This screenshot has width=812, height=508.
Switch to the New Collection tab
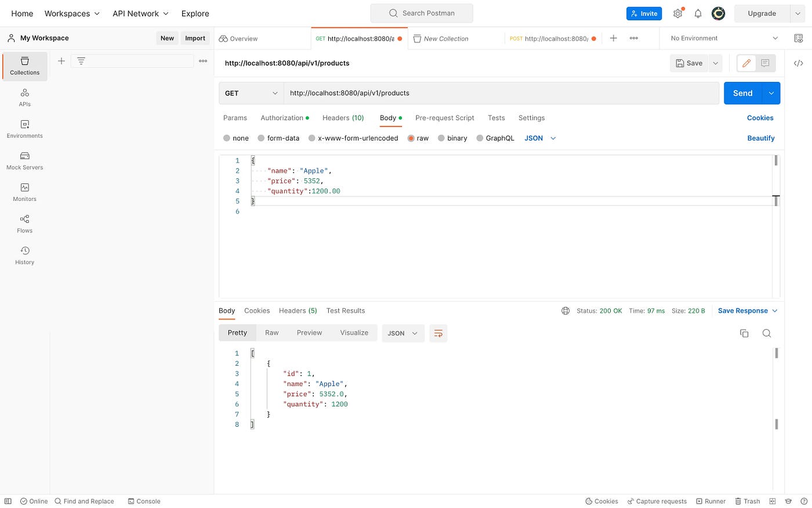(x=456, y=38)
